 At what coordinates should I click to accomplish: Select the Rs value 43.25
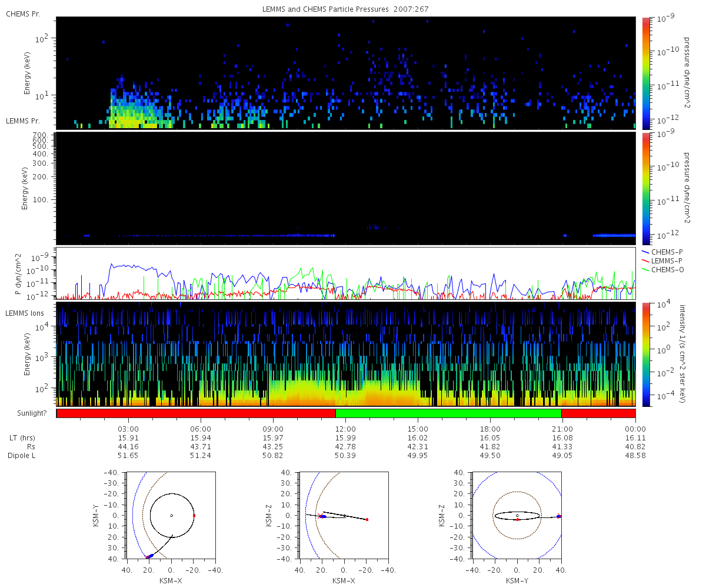click(273, 447)
